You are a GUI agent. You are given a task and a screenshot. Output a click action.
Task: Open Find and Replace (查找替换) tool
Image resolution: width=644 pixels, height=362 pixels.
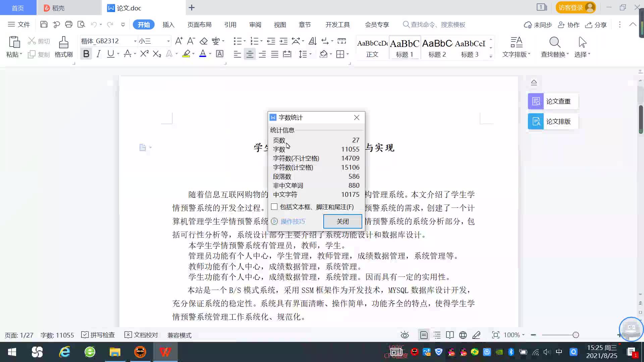point(554,47)
